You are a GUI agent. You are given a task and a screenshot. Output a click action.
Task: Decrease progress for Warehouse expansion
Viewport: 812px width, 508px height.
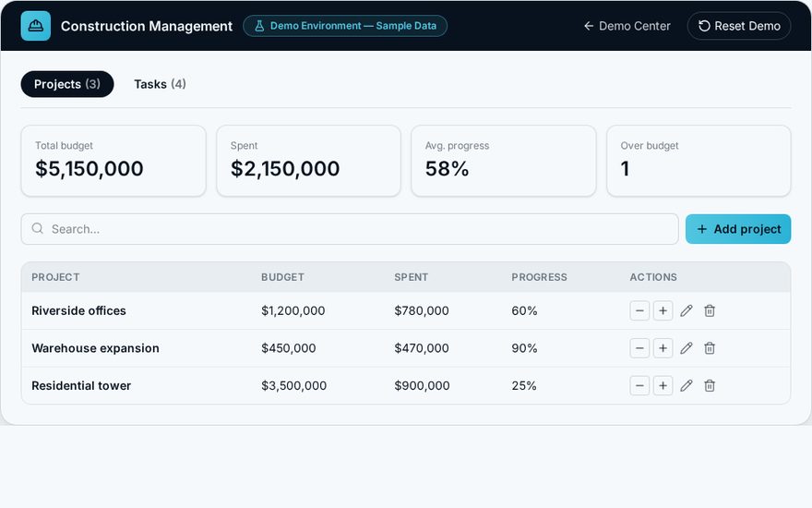pyautogui.click(x=639, y=348)
